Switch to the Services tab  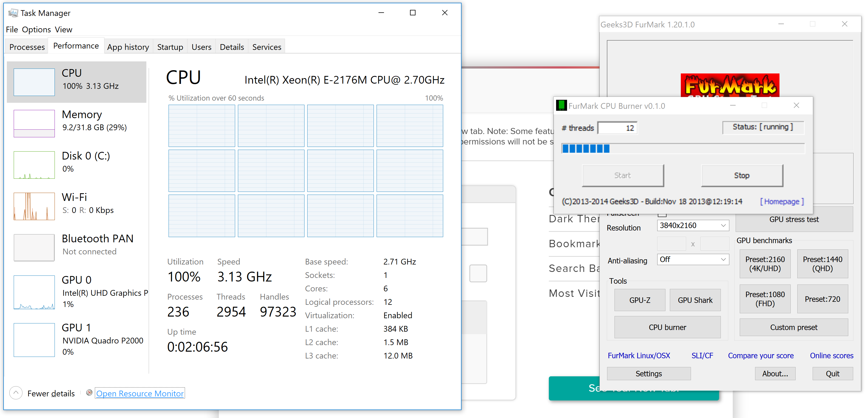[266, 47]
